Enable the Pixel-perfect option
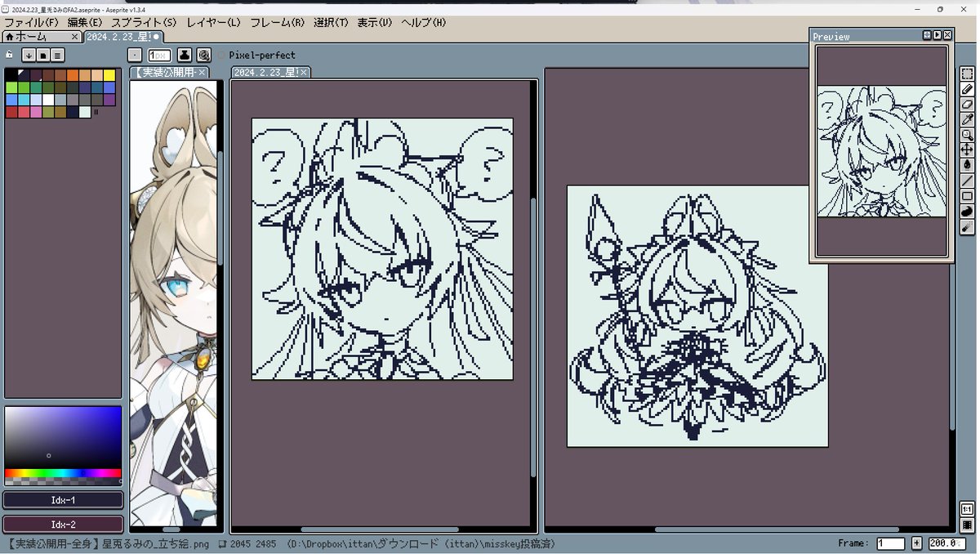 click(220, 55)
